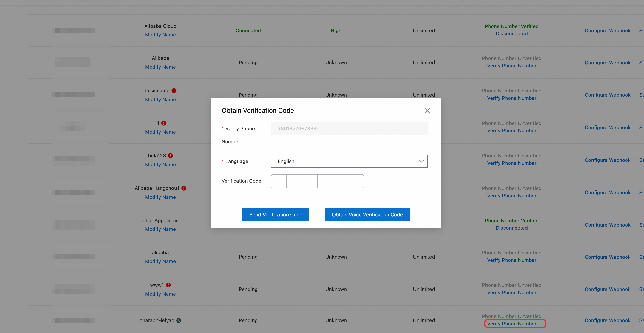Click the red alert icon beside www1

point(168,285)
